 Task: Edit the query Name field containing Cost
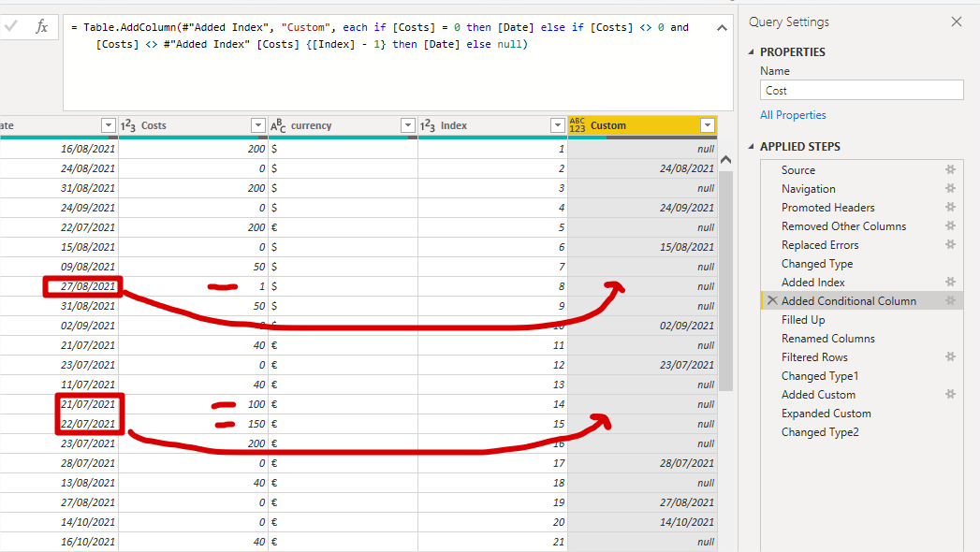tap(862, 91)
